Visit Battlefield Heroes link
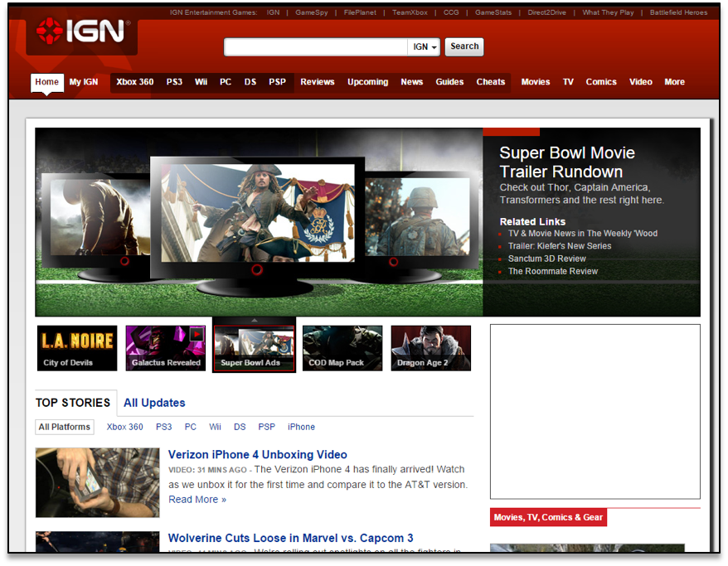Screen dimensions: 728x566 [678, 12]
